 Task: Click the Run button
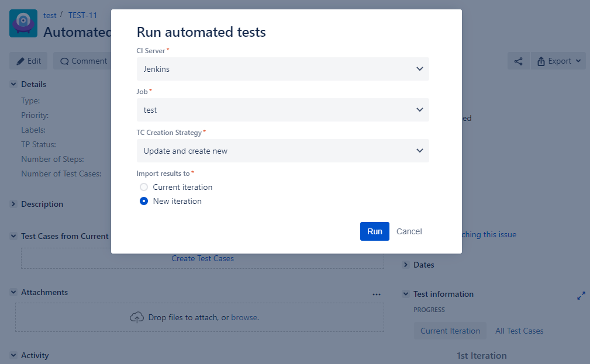374,231
